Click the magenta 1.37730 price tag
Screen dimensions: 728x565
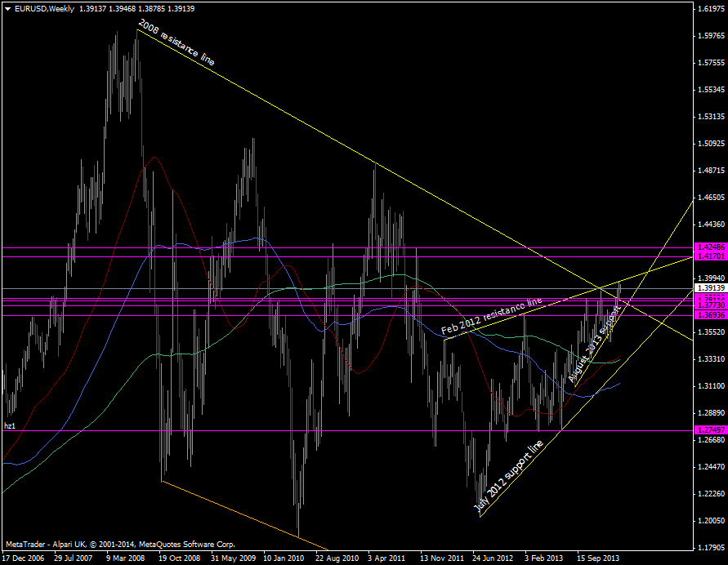[x=708, y=305]
